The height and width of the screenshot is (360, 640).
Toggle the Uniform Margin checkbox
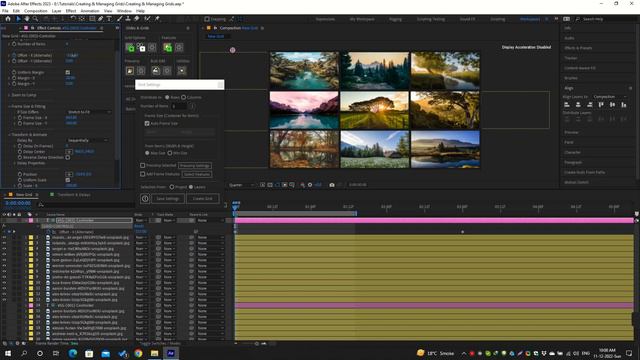point(68,72)
